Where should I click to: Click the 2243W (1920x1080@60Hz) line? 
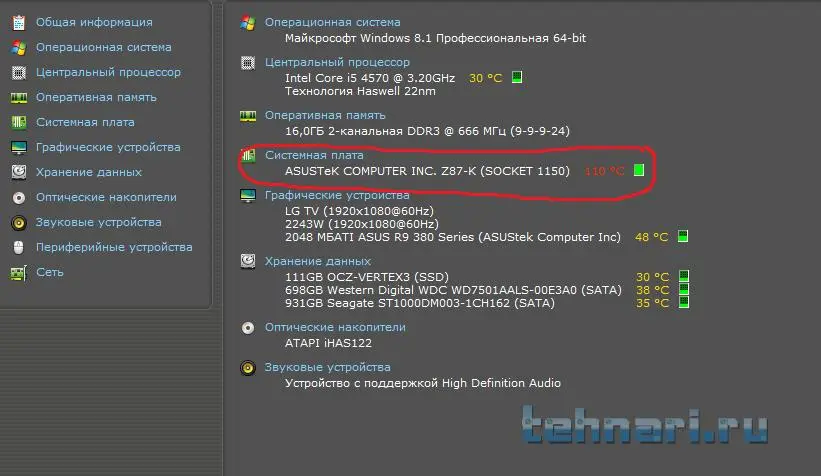[x=361, y=224]
